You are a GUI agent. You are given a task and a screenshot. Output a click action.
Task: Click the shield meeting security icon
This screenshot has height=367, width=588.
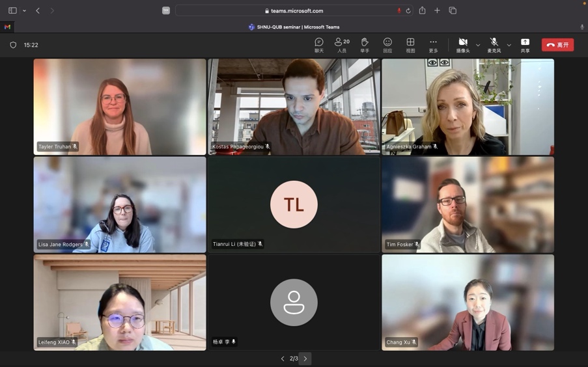(13, 46)
